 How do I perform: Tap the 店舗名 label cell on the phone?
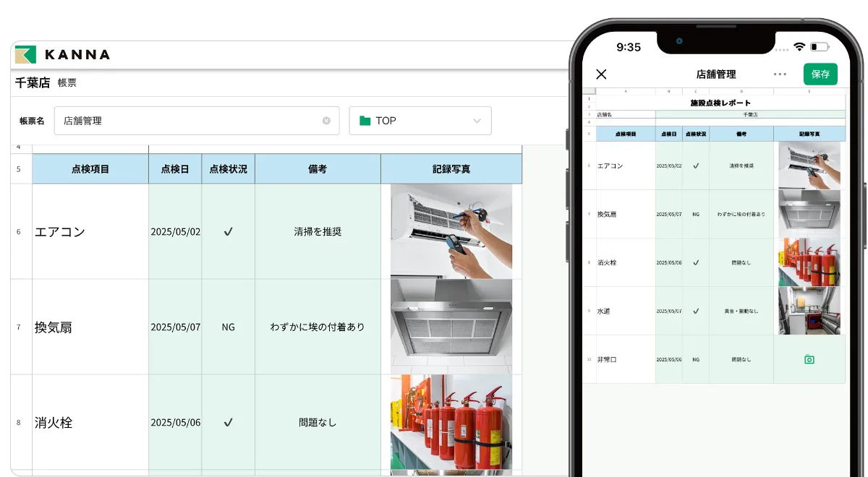click(x=626, y=114)
